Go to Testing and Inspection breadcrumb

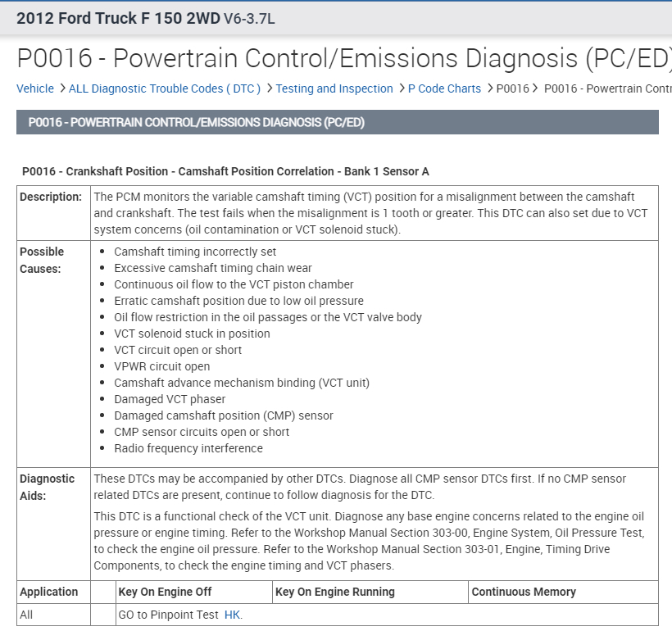coord(334,89)
